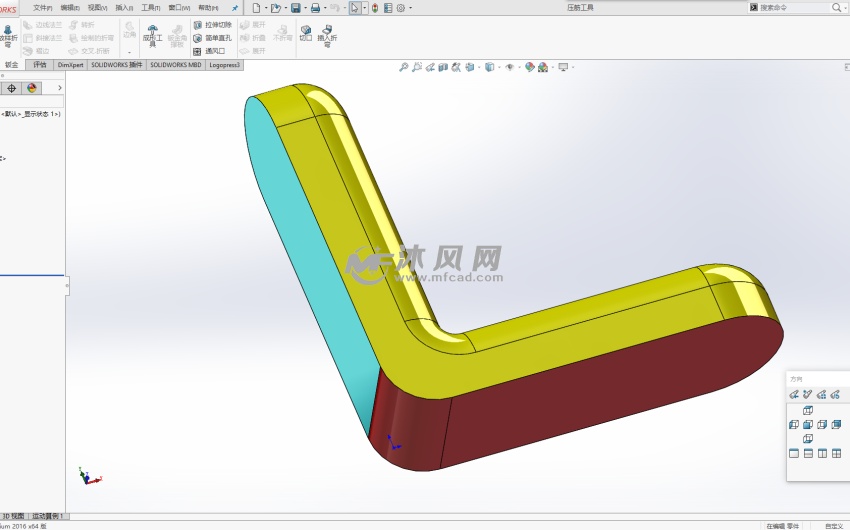This screenshot has width=850, height=530.
Task: Select the 拉伸切除 extruded cut tool
Action: tap(213, 25)
